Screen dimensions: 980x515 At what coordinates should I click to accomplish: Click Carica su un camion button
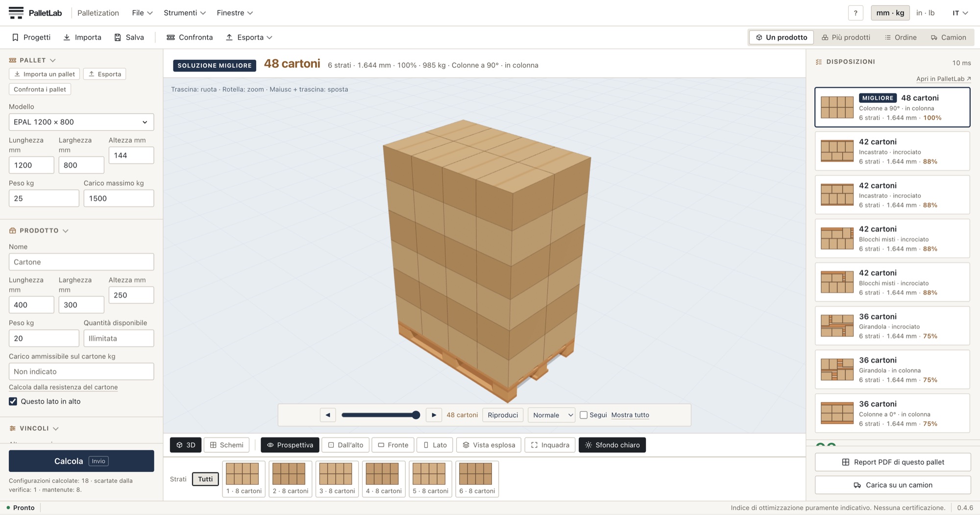coord(893,485)
